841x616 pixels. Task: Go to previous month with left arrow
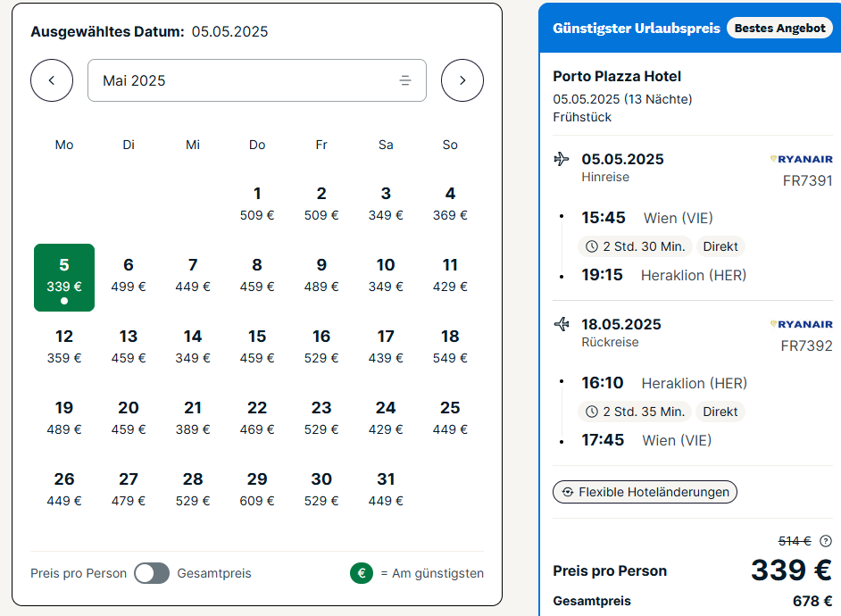(x=52, y=80)
